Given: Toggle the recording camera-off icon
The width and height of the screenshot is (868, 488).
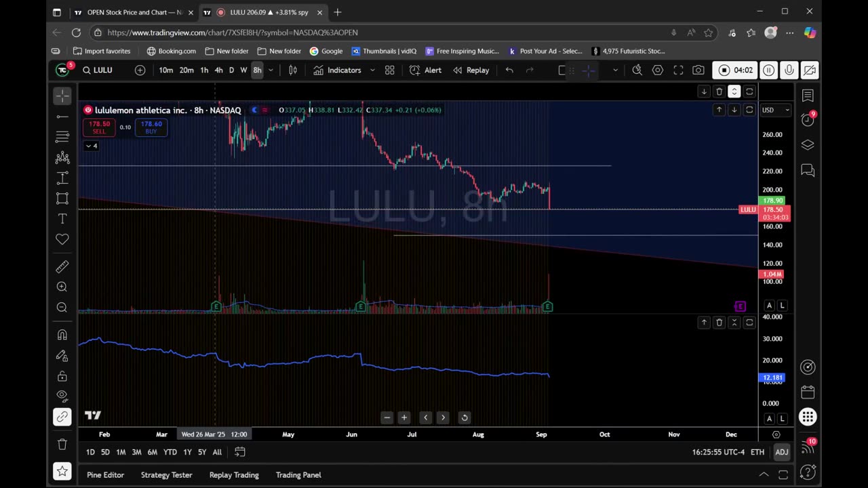Looking at the screenshot, I should pyautogui.click(x=809, y=70).
